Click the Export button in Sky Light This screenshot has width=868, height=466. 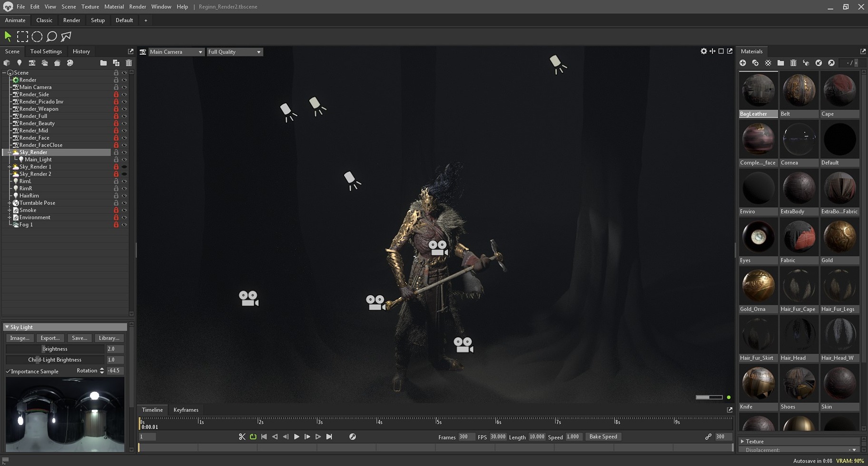tap(50, 338)
